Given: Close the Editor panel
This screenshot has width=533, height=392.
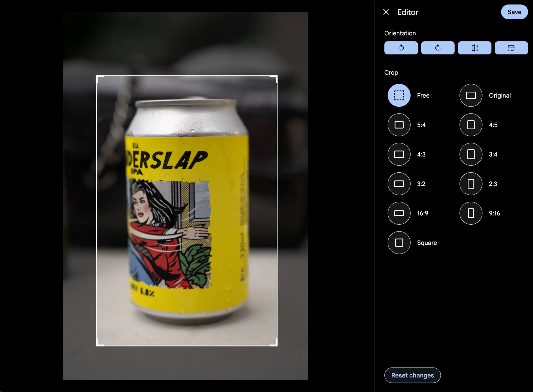Looking at the screenshot, I should tap(386, 12).
